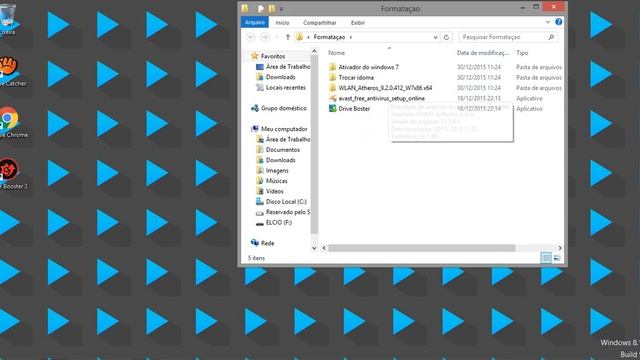Open Área de Trabalho under Meu computador

click(x=288, y=139)
